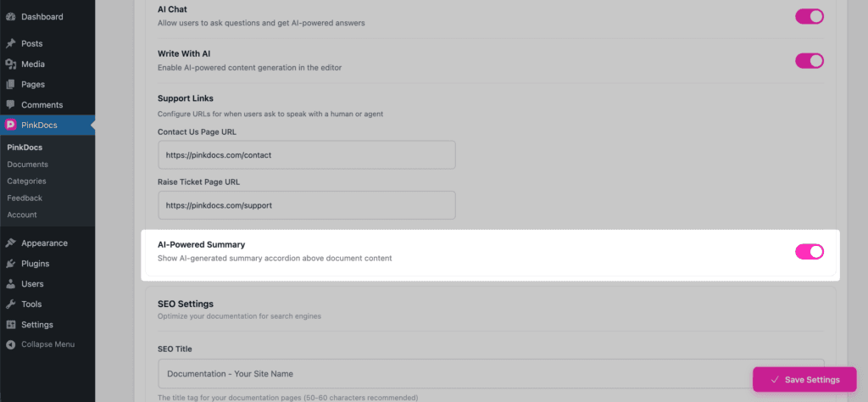Screen dimensions: 868x402
Task: Click the Dashboard gauge icon
Action: 10,16
